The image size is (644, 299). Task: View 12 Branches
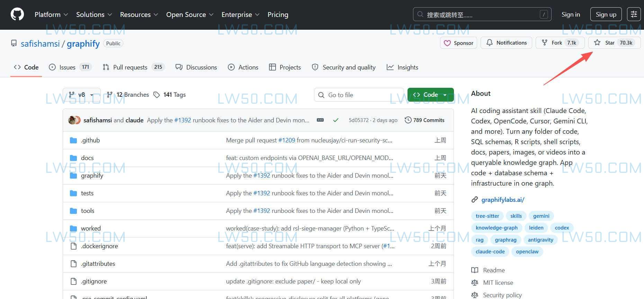click(x=128, y=95)
